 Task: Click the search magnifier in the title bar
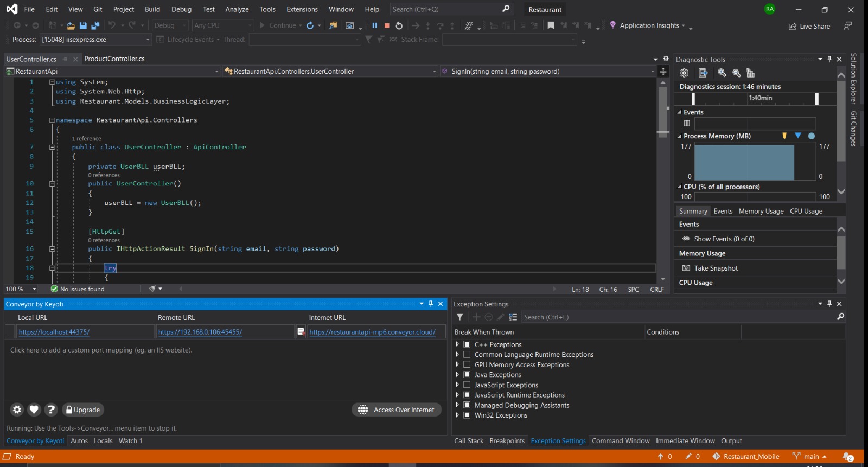point(506,9)
